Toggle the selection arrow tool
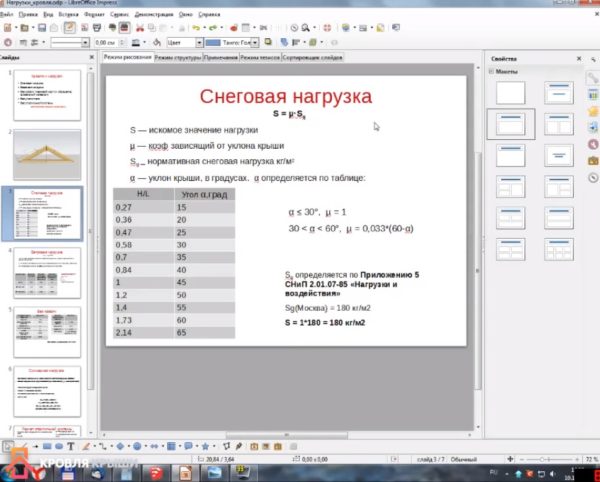Screen dimensions: 600x482 click(x=8, y=446)
